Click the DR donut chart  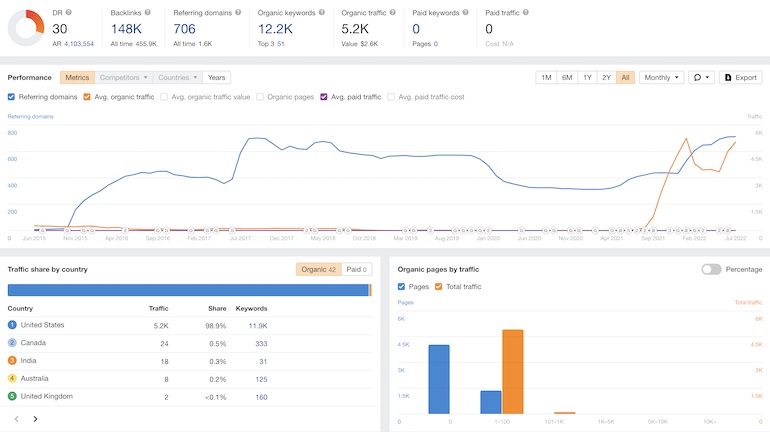tap(26, 28)
